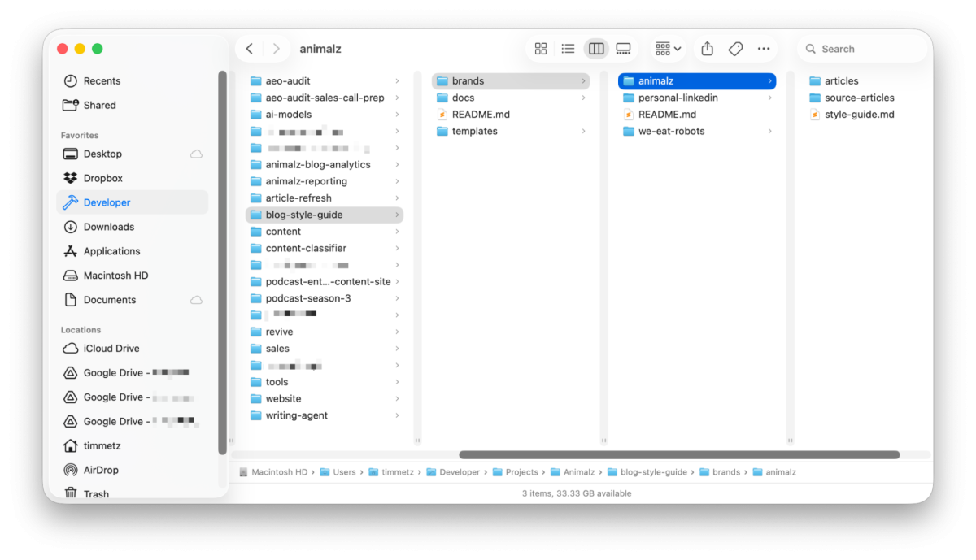Select the writing-agent folder

click(296, 415)
